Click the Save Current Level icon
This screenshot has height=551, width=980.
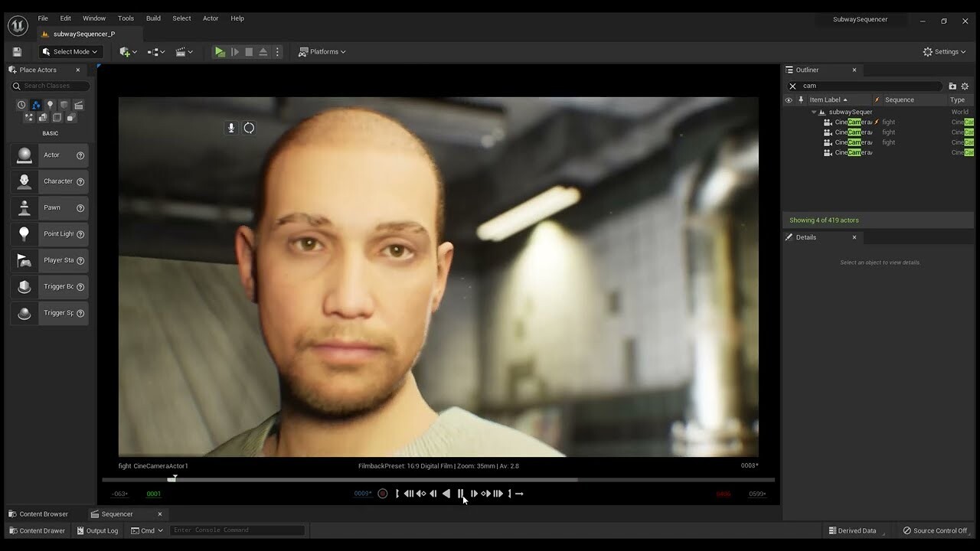pyautogui.click(x=17, y=51)
